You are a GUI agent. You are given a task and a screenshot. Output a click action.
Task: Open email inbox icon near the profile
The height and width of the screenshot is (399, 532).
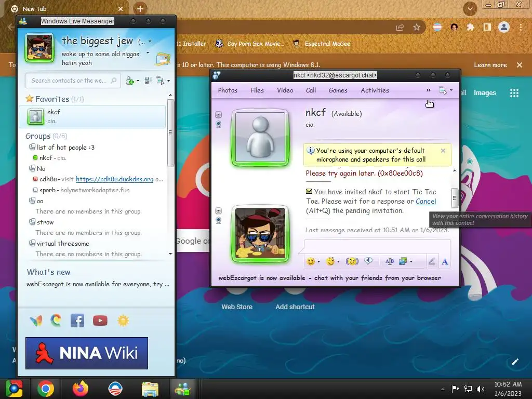[x=163, y=59]
